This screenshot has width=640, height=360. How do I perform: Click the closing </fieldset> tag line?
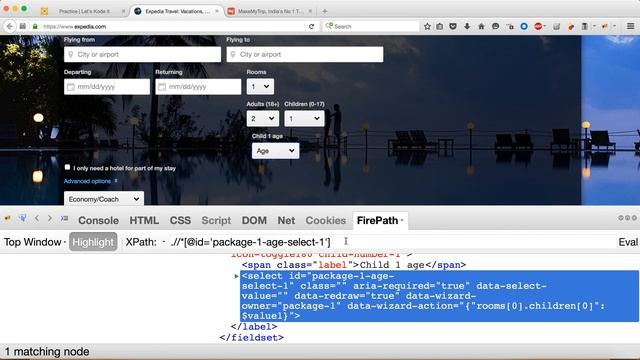tap(251, 338)
